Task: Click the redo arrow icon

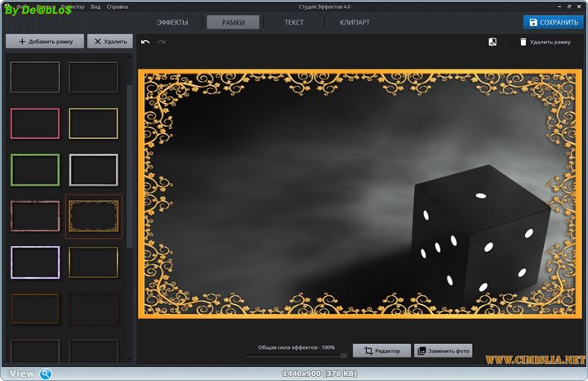Action: (x=161, y=42)
